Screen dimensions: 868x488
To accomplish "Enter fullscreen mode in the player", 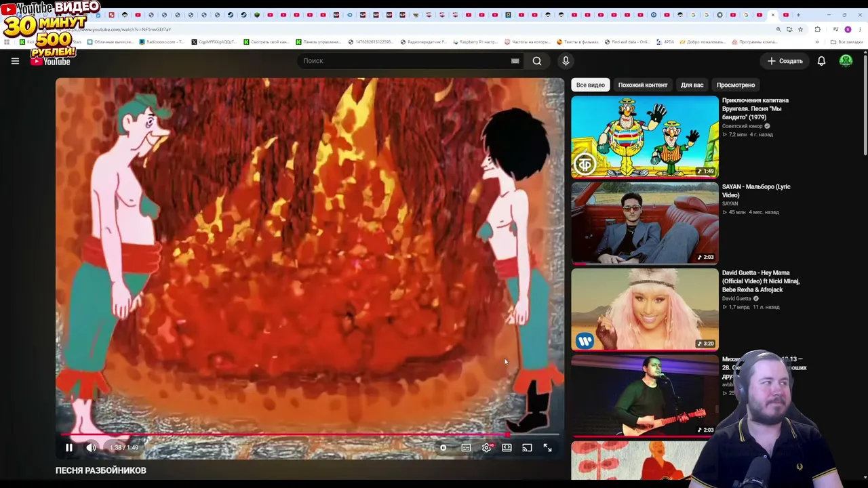I will click(547, 447).
